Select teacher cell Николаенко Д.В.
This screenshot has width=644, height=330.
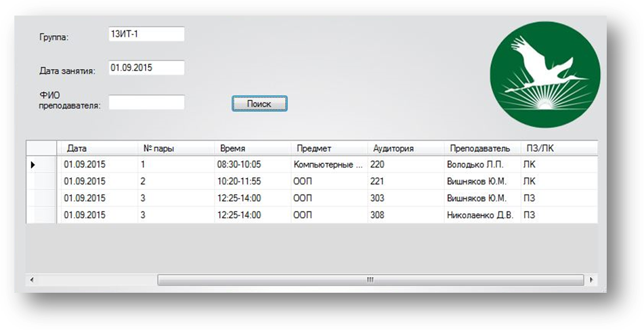pos(483,215)
